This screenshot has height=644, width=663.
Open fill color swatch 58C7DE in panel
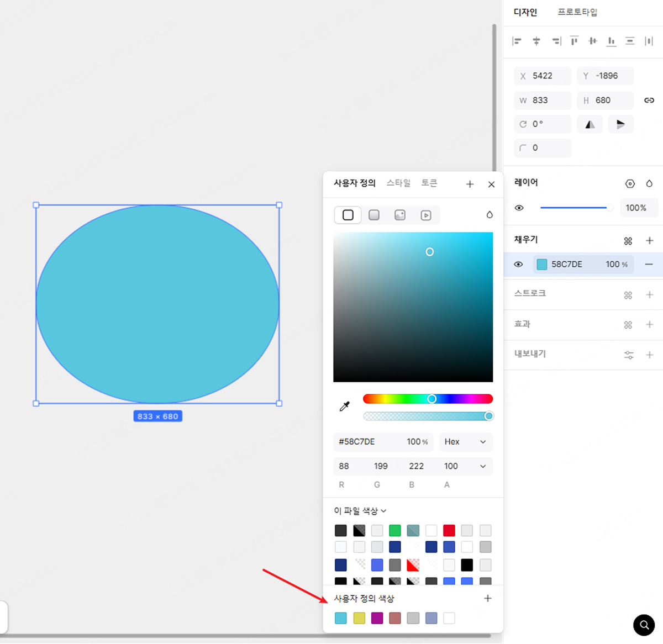pyautogui.click(x=542, y=264)
